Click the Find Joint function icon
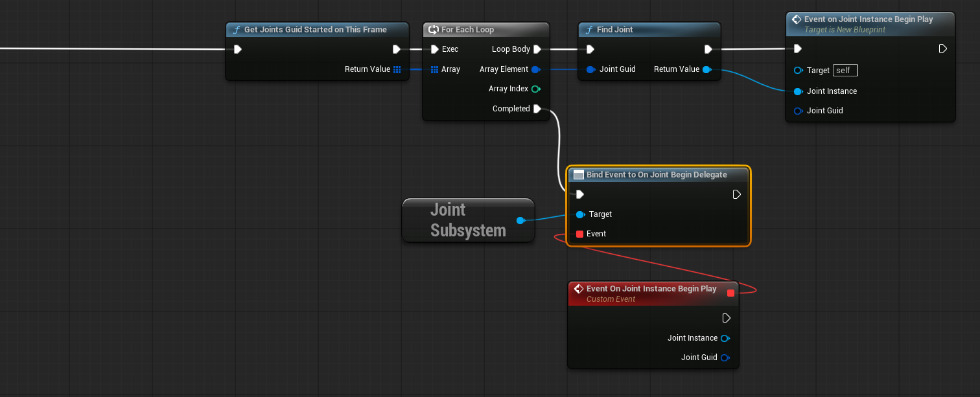Image resolution: width=980 pixels, height=397 pixels. coord(589,30)
